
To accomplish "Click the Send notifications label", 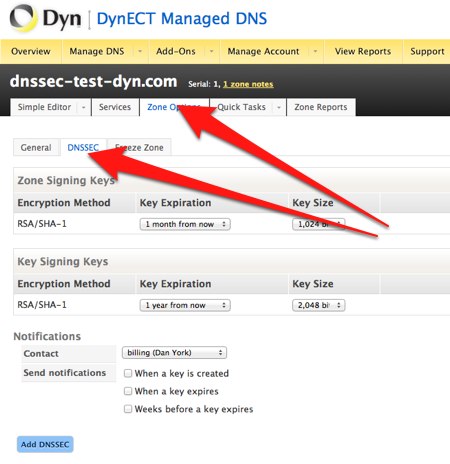I will click(65, 373).
